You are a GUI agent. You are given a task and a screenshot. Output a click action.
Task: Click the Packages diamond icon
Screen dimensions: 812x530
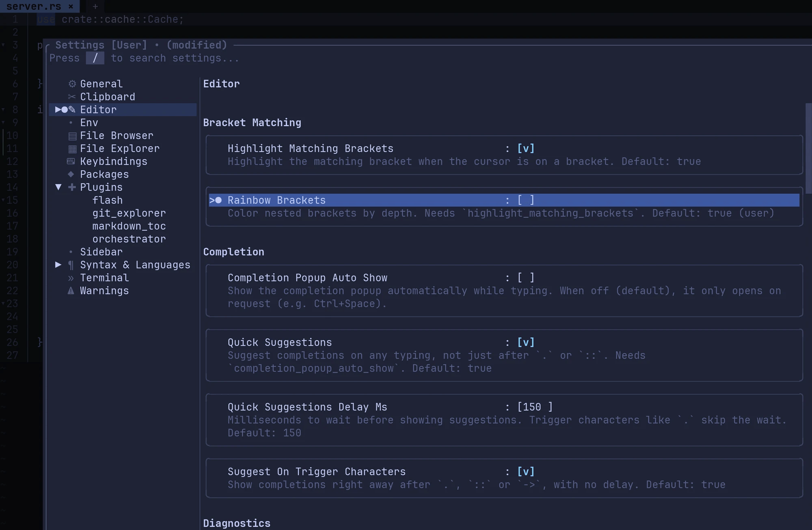pos(71,175)
